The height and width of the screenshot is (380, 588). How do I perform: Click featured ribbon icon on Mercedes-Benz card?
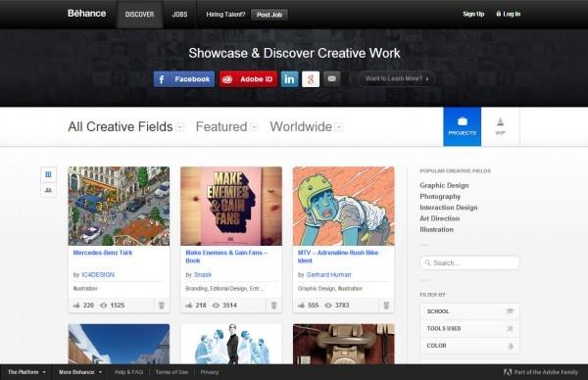click(162, 306)
